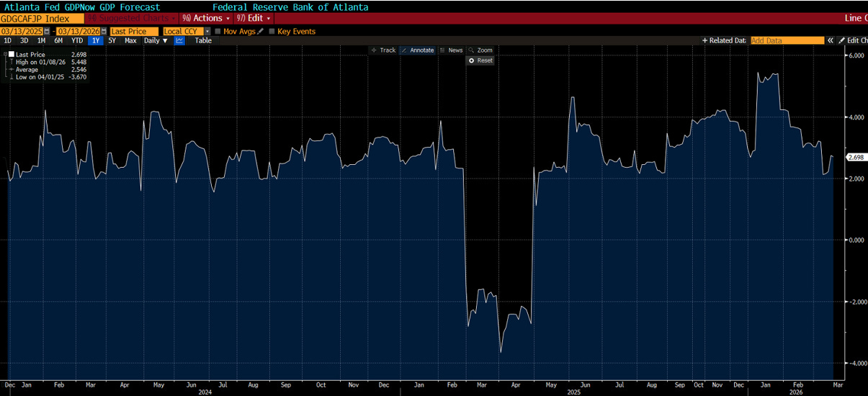Screen dimensions: 868x396
Task: Click the double-chevron collapse icon near Add Data
Action: pos(830,40)
